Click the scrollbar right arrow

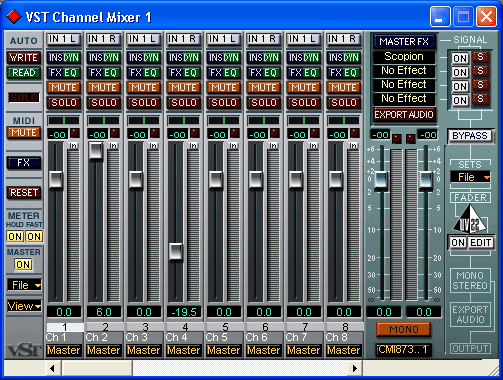click(355, 368)
